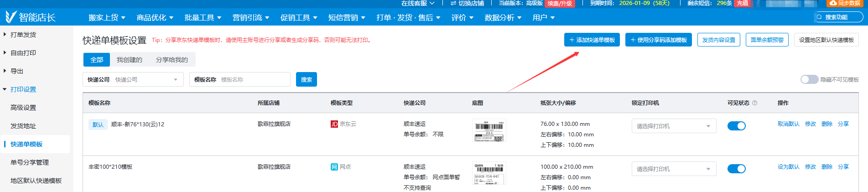This screenshot has height=192, width=868.
Task: Click the 添加快递单模板 button
Action: (592, 40)
